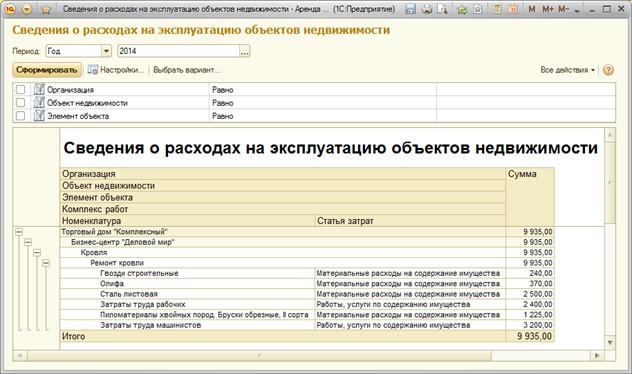Click Выбрать вариант... button

coord(187,70)
